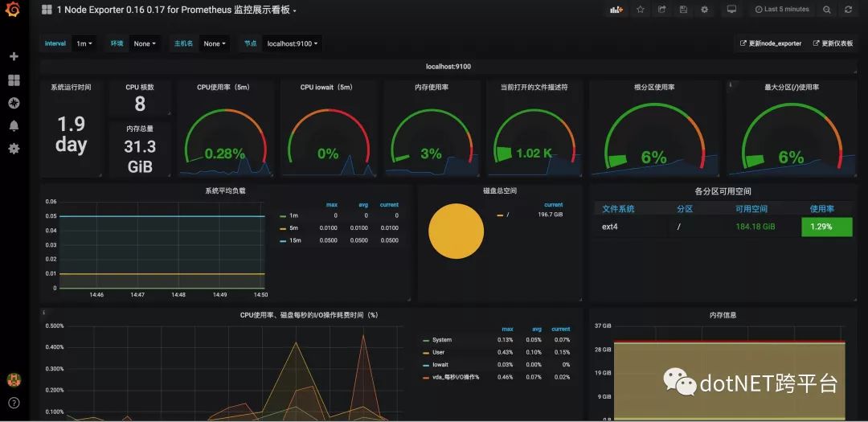Open the 磁盘总空间 panel title menu

tap(500, 191)
